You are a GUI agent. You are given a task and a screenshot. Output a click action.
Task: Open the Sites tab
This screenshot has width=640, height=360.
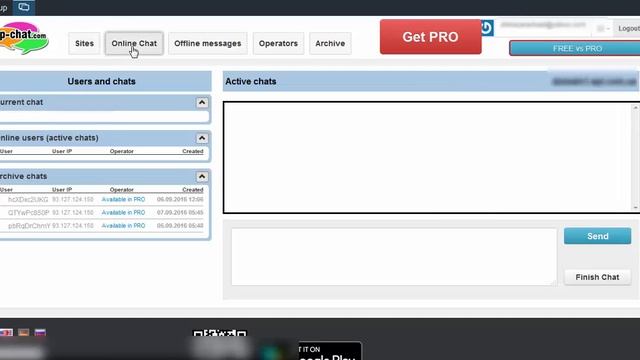coord(84,43)
